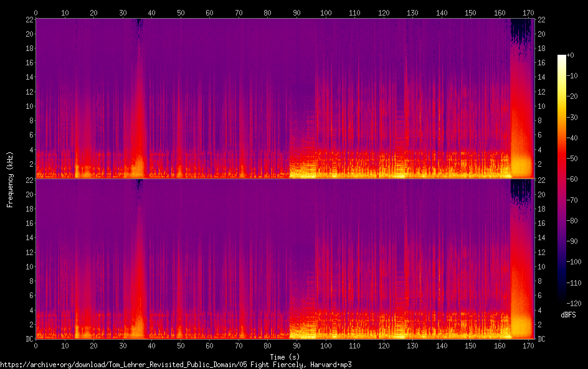The width and height of the screenshot is (588, 369).
Task: Click the 6 kHz label right of upper channel
Action: (x=540, y=135)
